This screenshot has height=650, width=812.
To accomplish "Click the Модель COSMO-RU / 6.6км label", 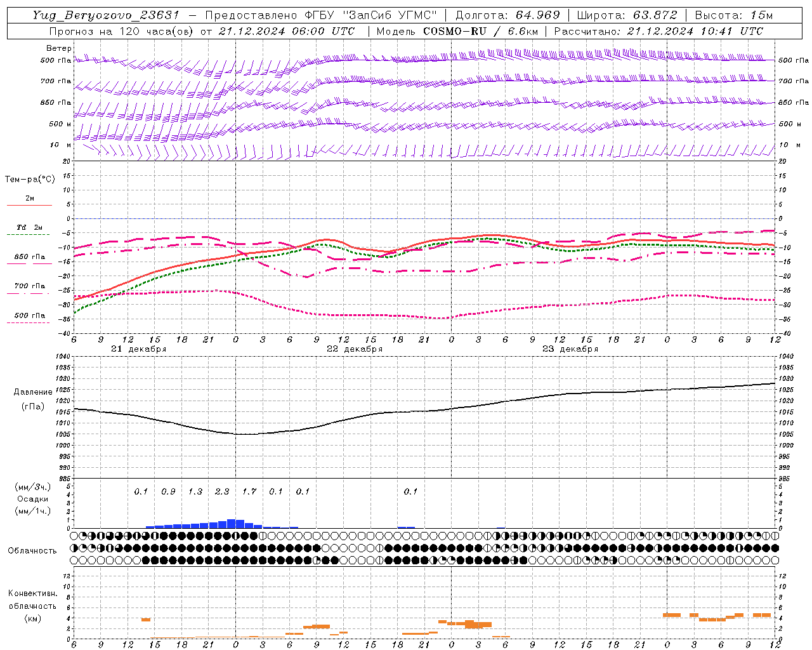I will click(x=457, y=31).
